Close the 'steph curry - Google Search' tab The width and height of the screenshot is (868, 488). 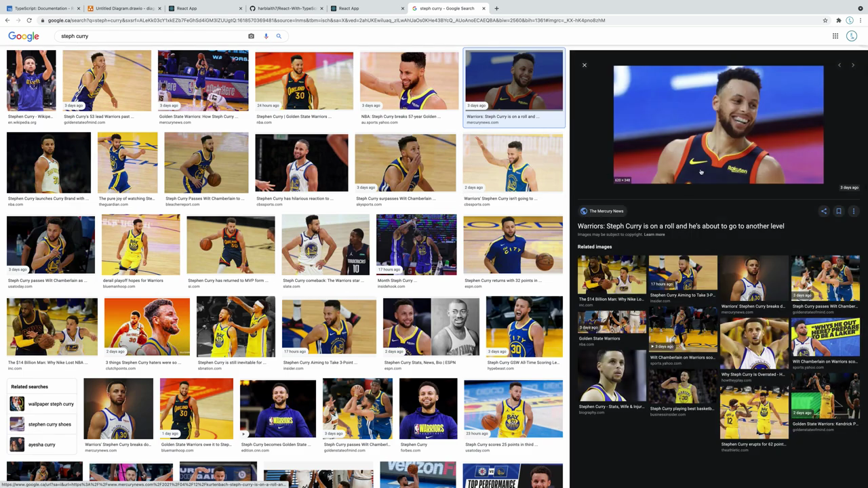point(484,8)
